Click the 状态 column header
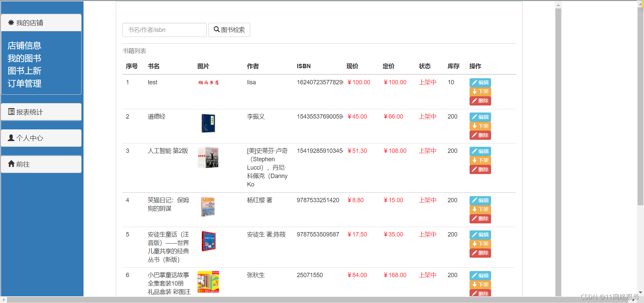 coord(425,66)
